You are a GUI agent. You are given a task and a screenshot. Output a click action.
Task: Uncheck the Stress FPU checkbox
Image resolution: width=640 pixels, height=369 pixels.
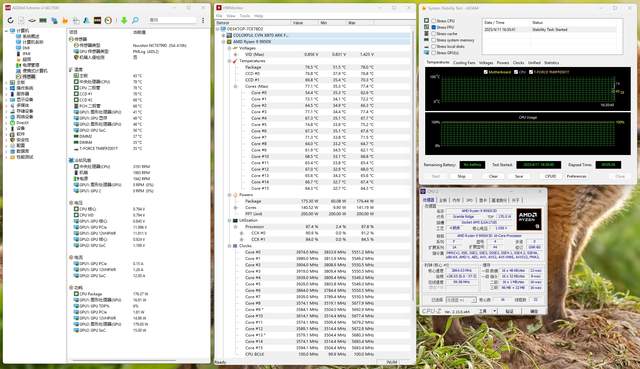[434, 27]
